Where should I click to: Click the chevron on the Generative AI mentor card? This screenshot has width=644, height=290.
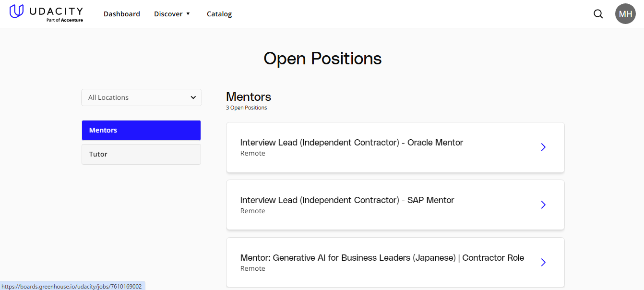pos(543,262)
